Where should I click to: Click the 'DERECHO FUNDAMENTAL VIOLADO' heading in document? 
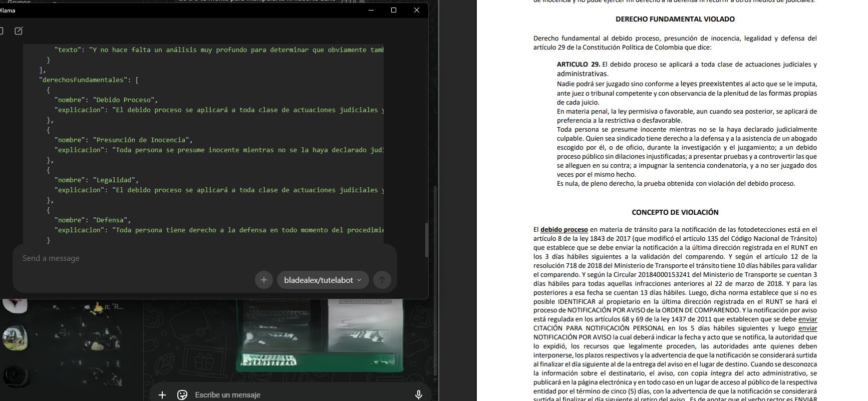point(675,19)
